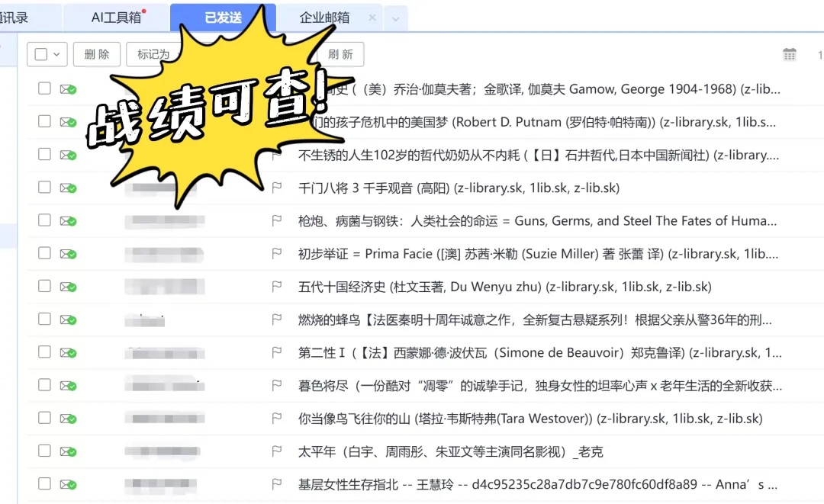824x504 pixels.
Task: Open the calendar icon in toolbar
Action: click(x=790, y=54)
